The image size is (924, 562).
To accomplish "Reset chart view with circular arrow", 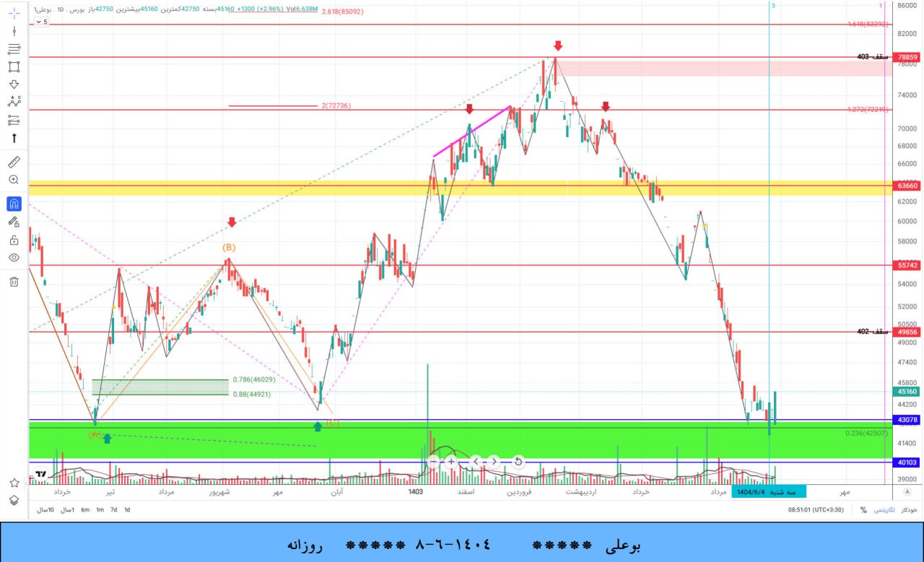I will (518, 461).
